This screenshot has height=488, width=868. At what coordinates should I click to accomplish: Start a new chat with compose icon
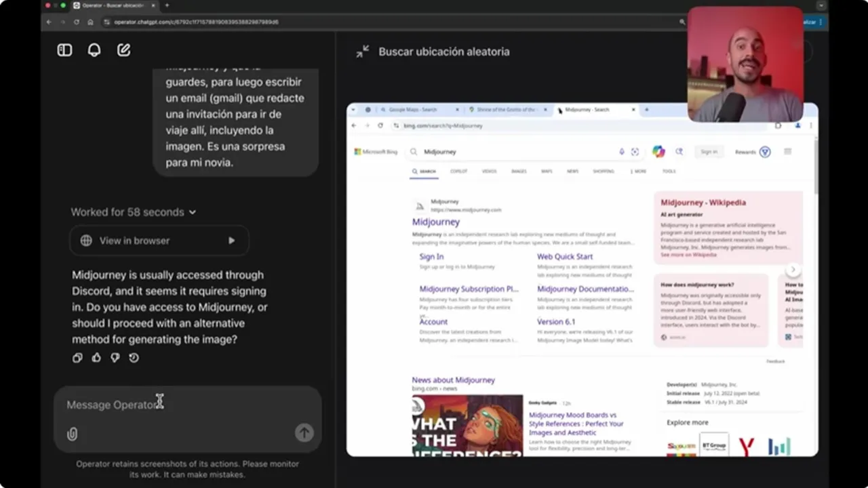pos(123,50)
